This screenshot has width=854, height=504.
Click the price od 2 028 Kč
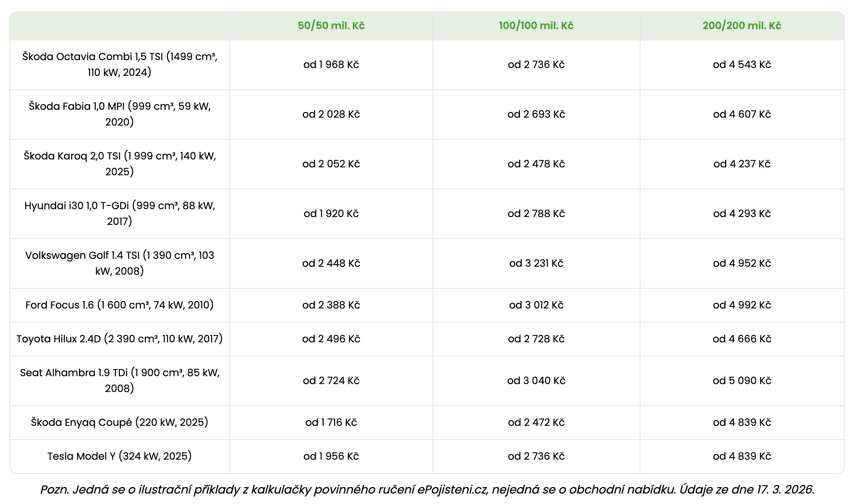pyautogui.click(x=331, y=114)
